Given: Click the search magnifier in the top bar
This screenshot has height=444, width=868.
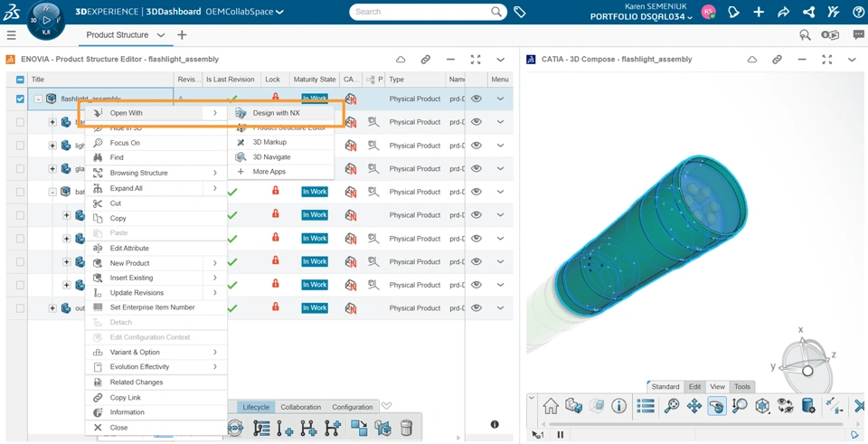Looking at the screenshot, I should (496, 12).
